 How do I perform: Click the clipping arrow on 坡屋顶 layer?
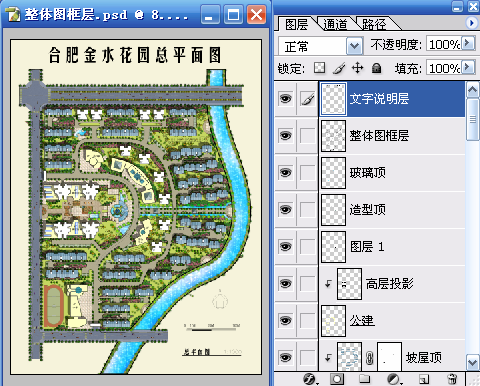pyautogui.click(x=328, y=358)
